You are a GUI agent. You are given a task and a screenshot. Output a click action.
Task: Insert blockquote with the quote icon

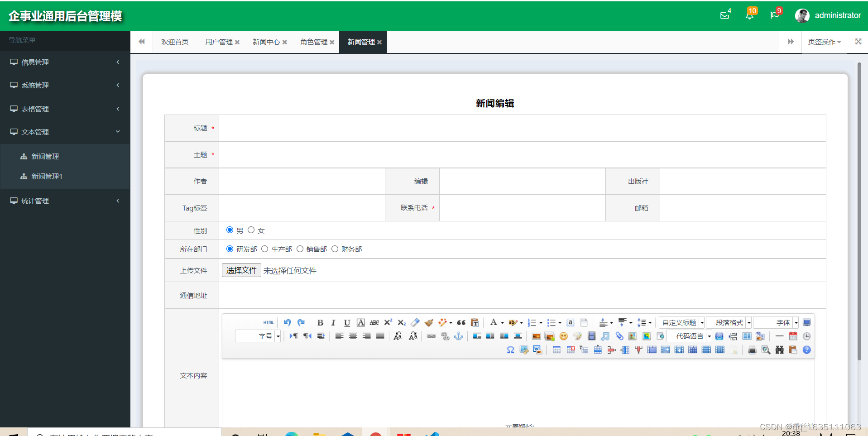pyautogui.click(x=461, y=322)
